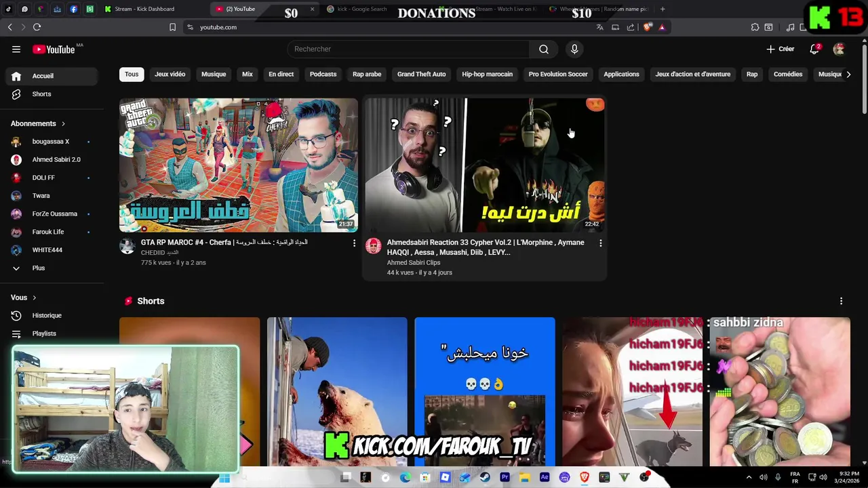Select the Jeux vidéo filter chip
Screen dimensions: 868x488
coord(170,74)
